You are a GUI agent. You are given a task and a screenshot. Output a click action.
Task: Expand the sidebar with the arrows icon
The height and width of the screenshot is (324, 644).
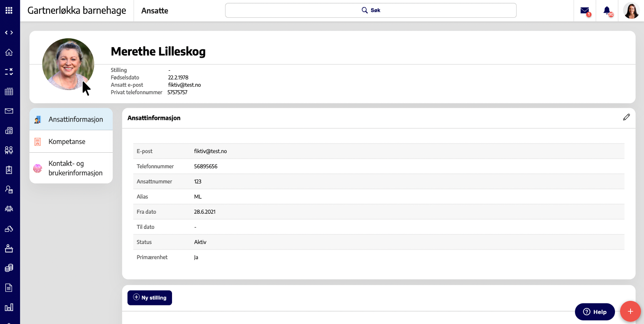click(x=9, y=33)
